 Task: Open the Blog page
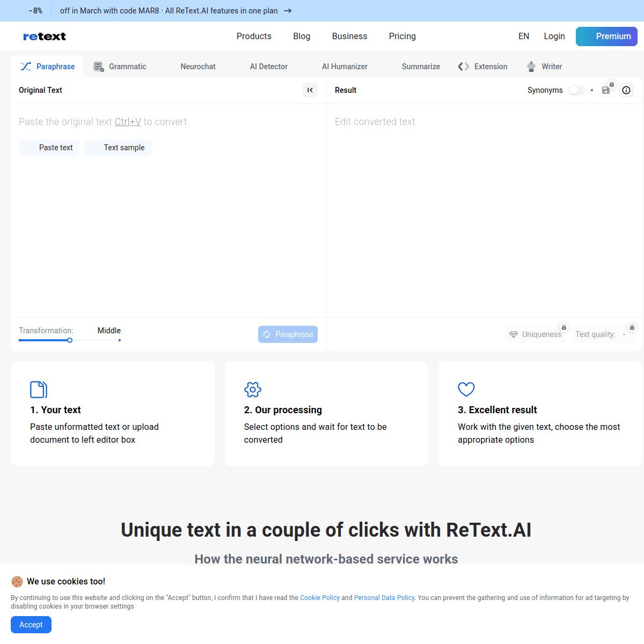[302, 36]
